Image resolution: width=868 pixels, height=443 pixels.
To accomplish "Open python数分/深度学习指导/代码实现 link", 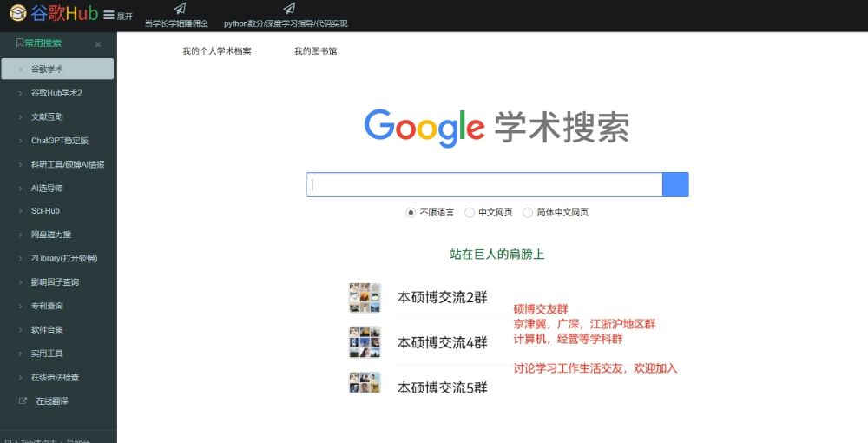I will pos(286,23).
